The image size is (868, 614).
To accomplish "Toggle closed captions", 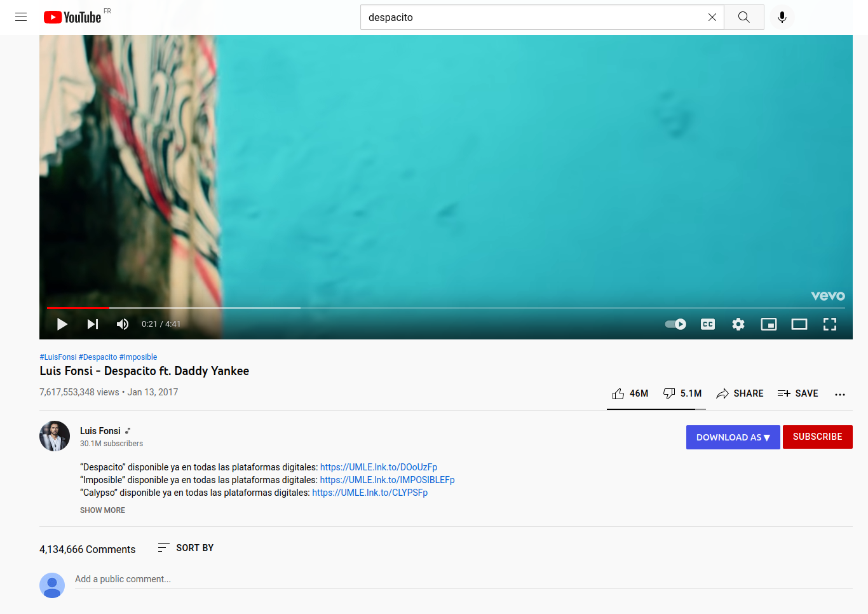I will click(708, 324).
